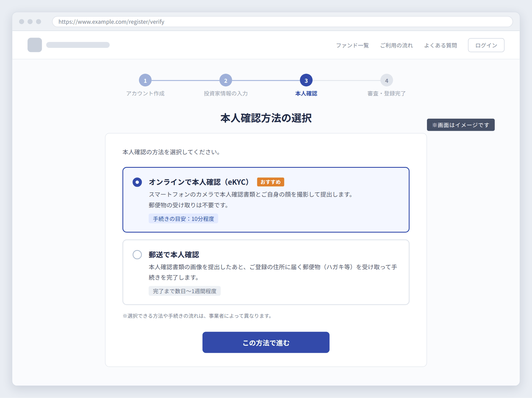Click the オンラインで本人確認（eKYC） option title
The image size is (532, 398).
[199, 182]
